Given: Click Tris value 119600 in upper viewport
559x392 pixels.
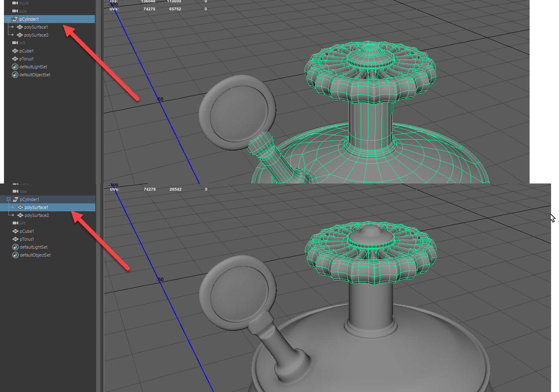Looking at the screenshot, I should click(174, 2).
